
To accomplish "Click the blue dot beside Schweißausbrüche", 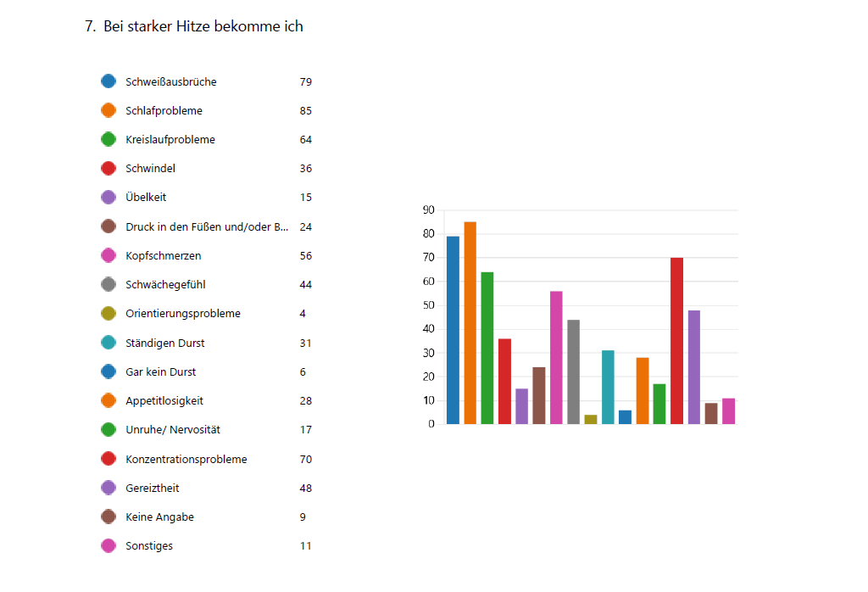I will point(108,81).
